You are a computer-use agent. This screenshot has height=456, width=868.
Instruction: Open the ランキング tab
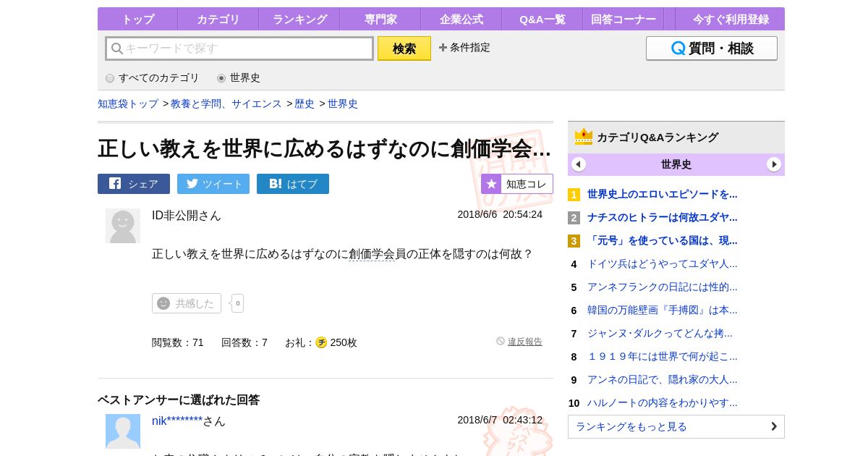(299, 19)
